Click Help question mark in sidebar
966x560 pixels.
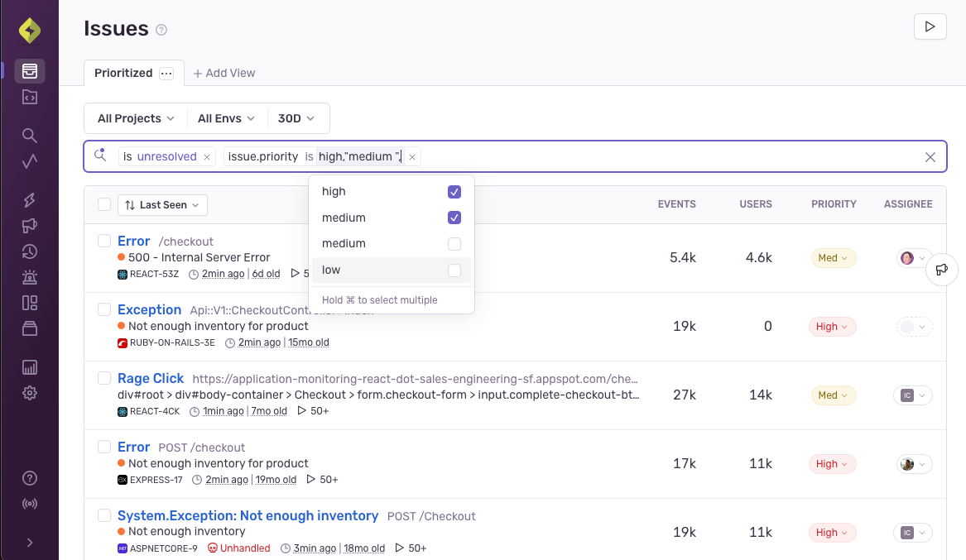click(x=30, y=478)
